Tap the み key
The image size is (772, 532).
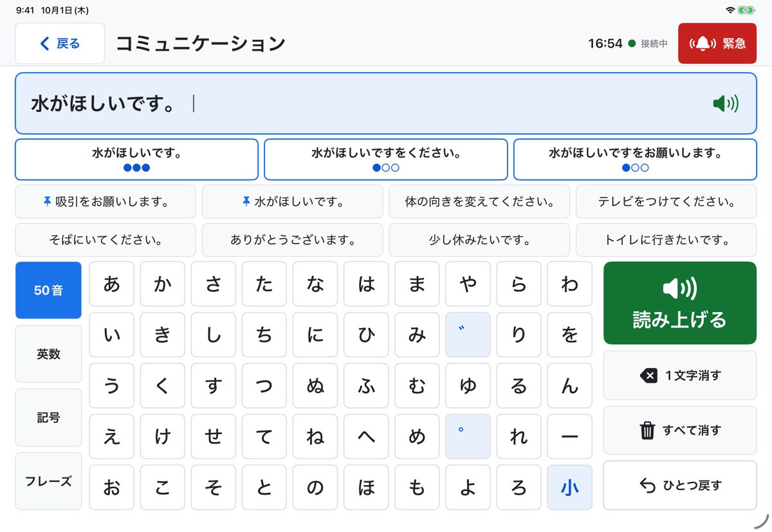click(417, 335)
